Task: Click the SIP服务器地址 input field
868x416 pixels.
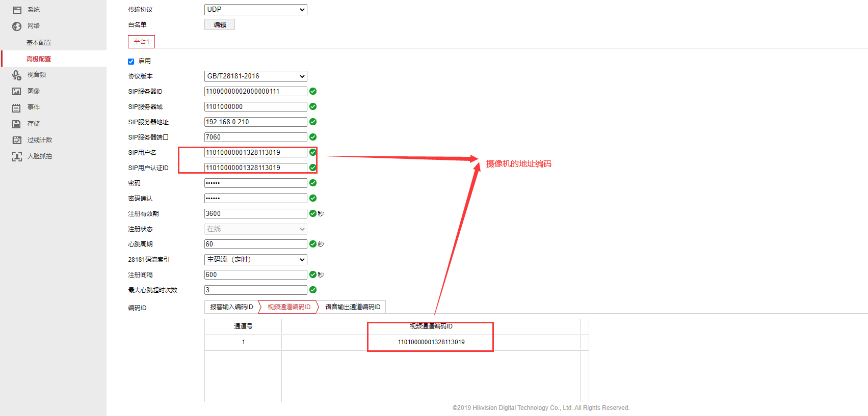Action: [x=255, y=122]
